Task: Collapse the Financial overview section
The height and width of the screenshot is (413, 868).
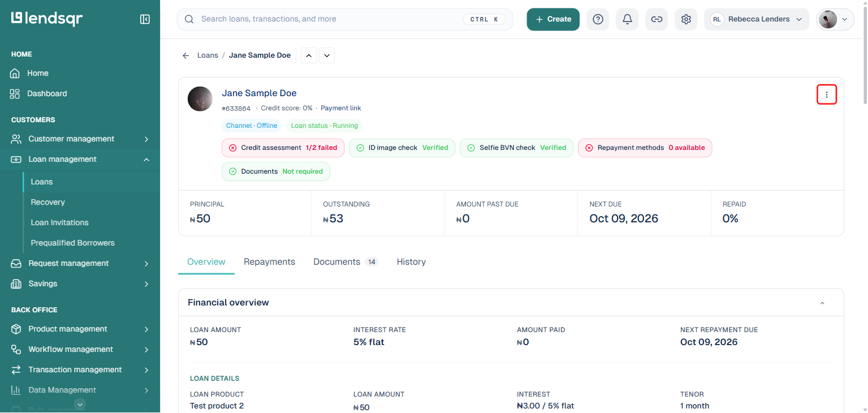Action: (822, 303)
